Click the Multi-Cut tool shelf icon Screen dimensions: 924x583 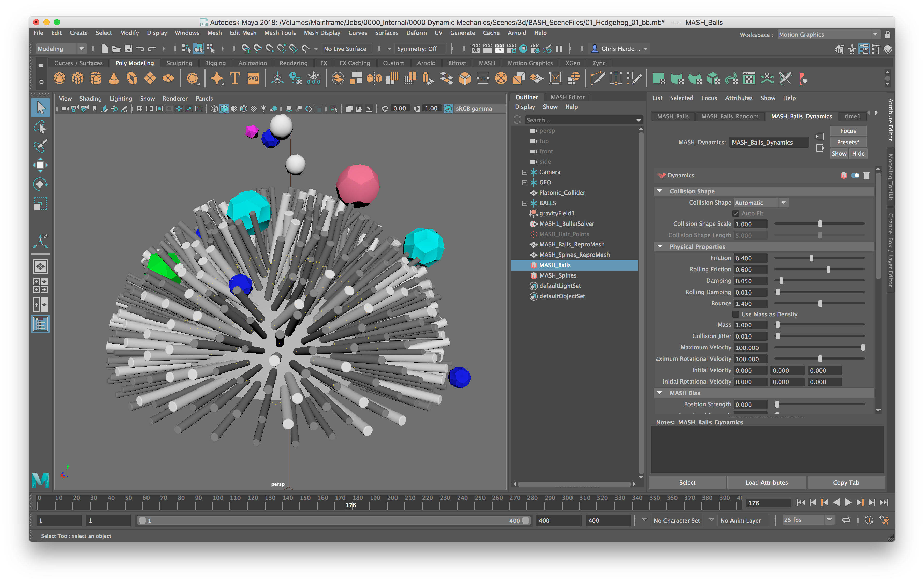(598, 79)
